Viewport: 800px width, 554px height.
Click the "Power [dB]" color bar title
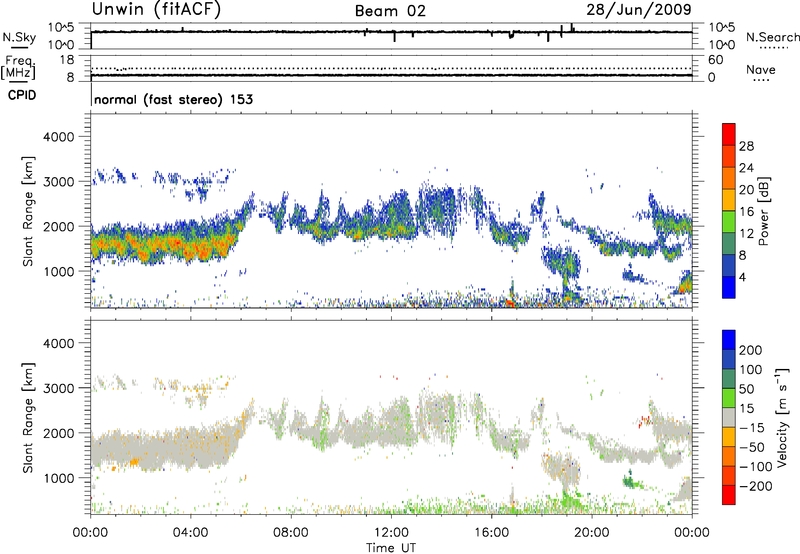(x=764, y=211)
